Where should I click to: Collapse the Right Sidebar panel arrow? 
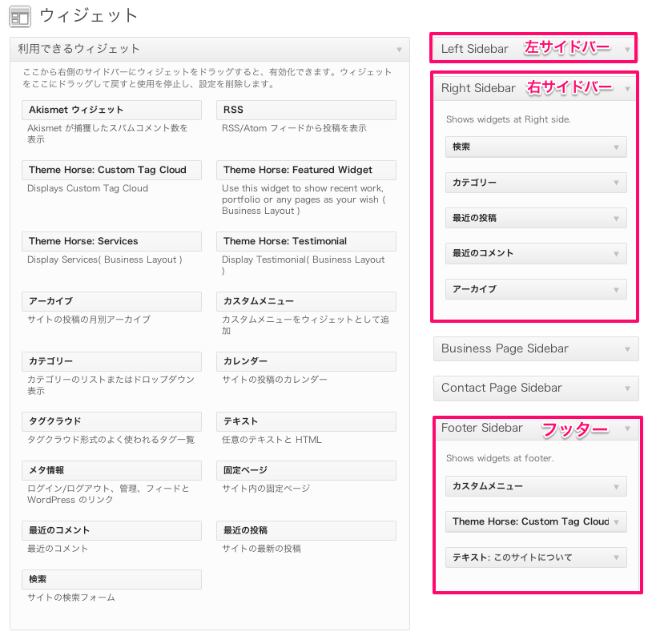point(627,89)
